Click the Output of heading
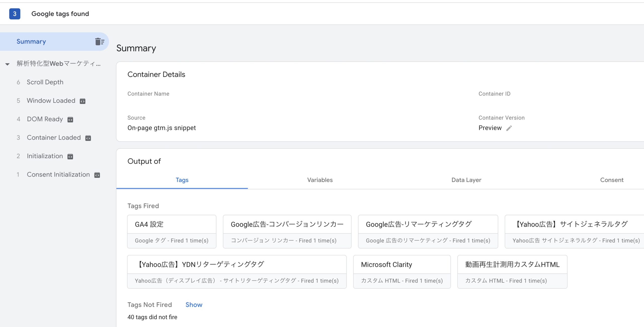Screen dimensions: 644x327 [x=144, y=161]
